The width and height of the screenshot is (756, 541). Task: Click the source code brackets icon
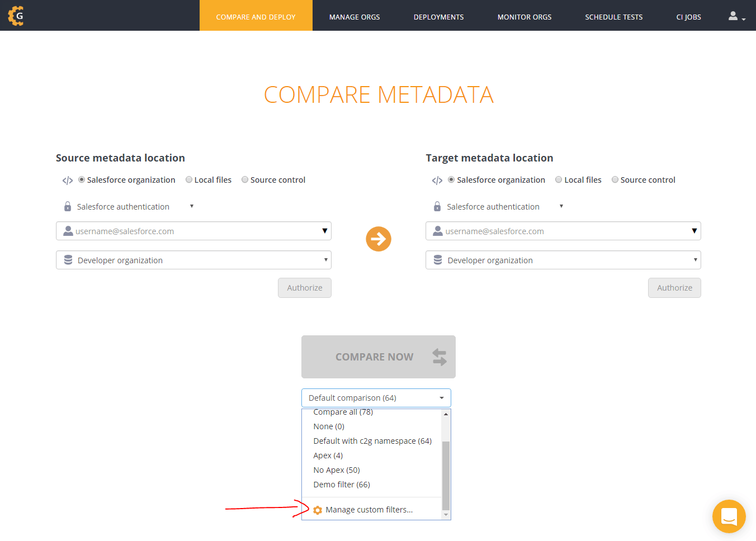coord(68,181)
